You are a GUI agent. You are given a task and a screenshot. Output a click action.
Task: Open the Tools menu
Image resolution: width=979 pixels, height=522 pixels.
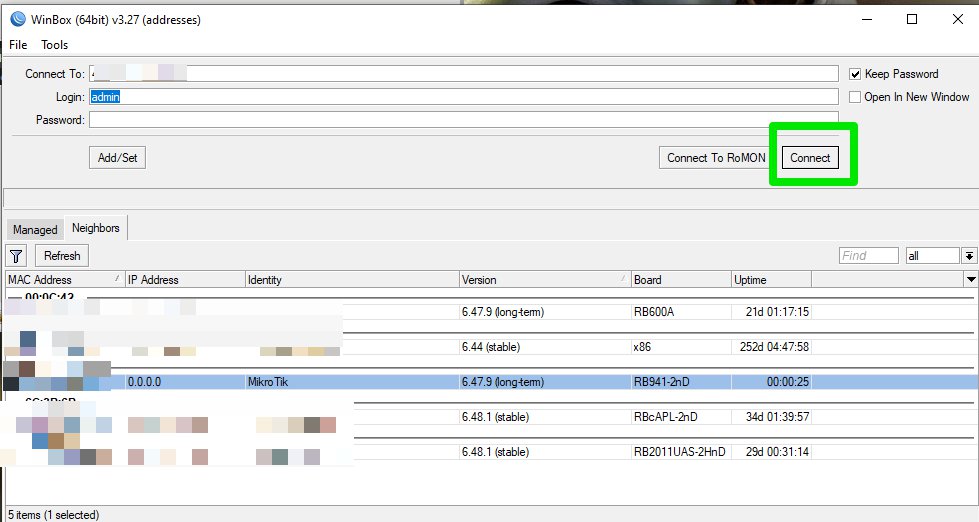click(54, 45)
